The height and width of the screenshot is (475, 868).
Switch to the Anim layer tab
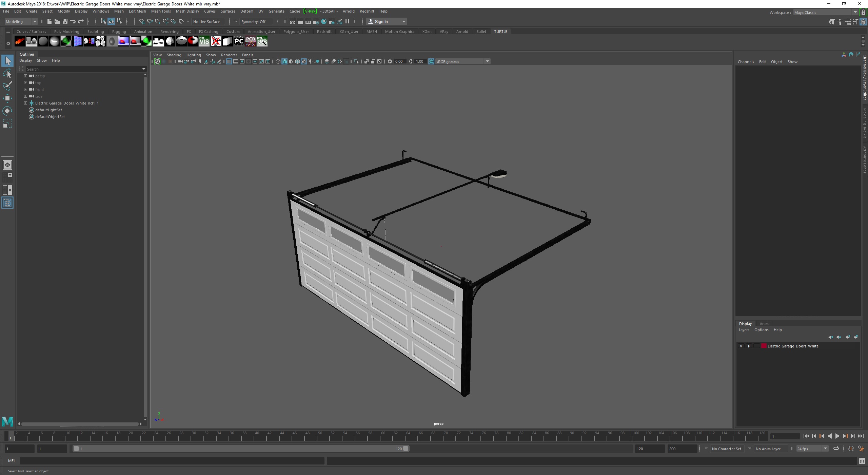tap(764, 324)
